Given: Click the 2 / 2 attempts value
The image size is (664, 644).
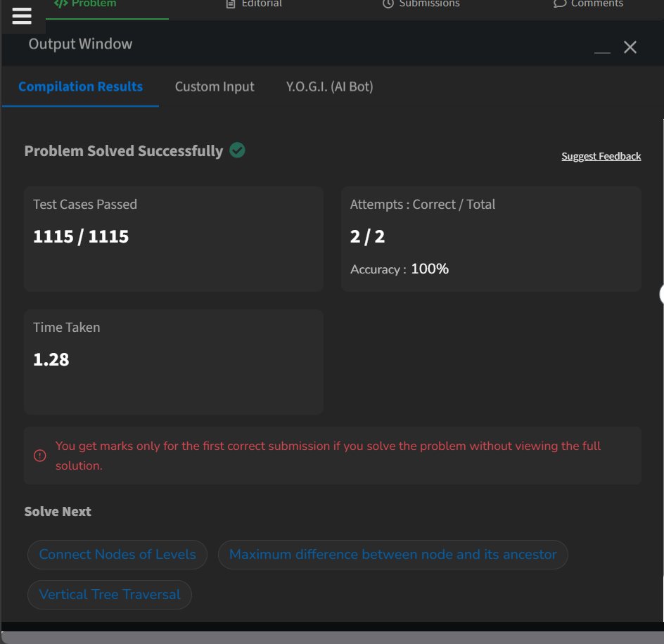Looking at the screenshot, I should click(x=367, y=236).
